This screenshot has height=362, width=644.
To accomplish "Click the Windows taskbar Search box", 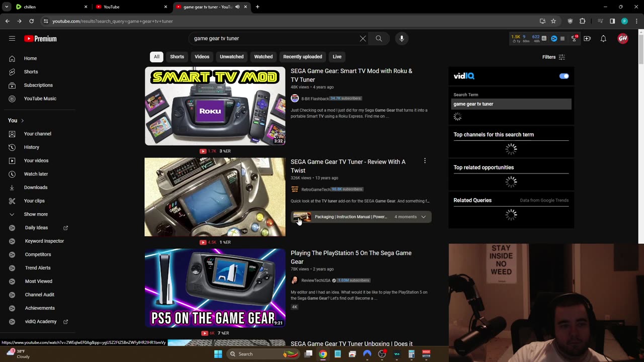I will coord(262,354).
